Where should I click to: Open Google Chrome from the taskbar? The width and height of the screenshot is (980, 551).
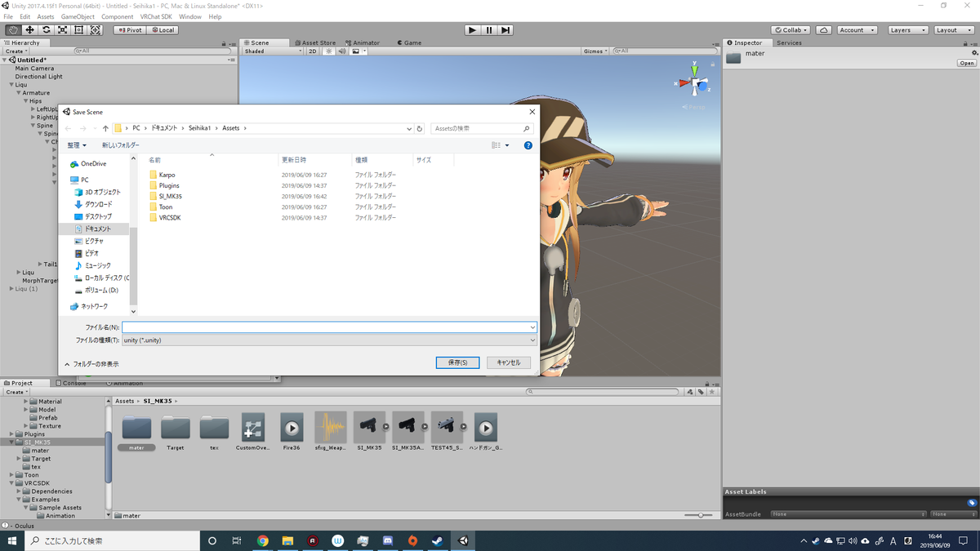(x=263, y=540)
